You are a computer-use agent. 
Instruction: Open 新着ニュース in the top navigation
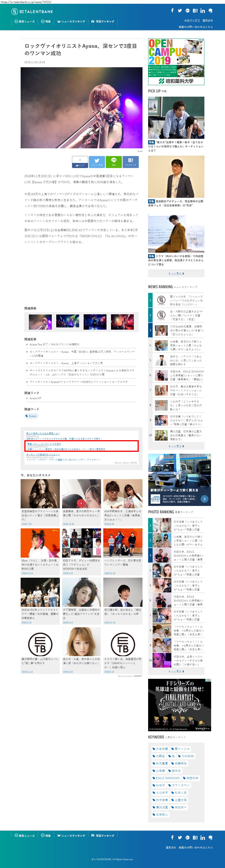click(x=25, y=22)
